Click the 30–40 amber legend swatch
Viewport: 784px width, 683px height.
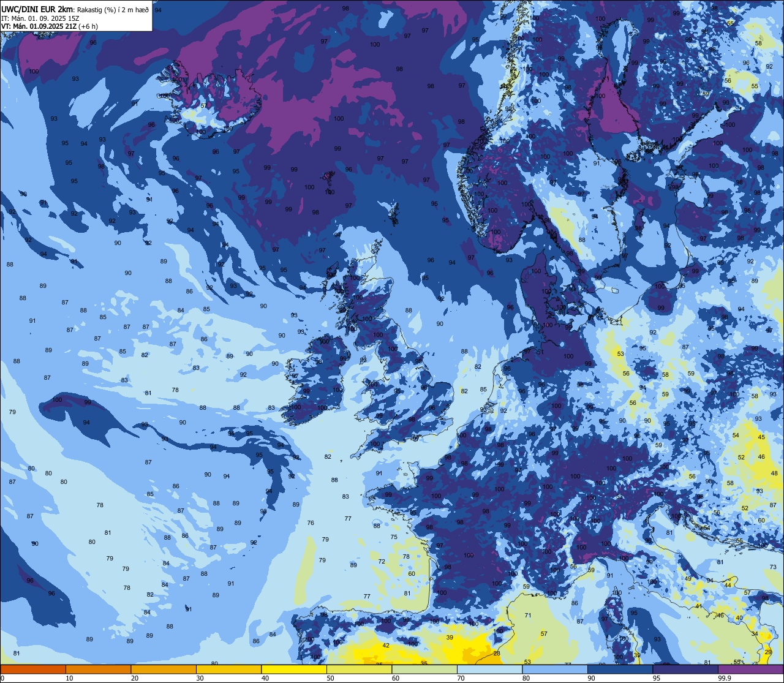228,670
